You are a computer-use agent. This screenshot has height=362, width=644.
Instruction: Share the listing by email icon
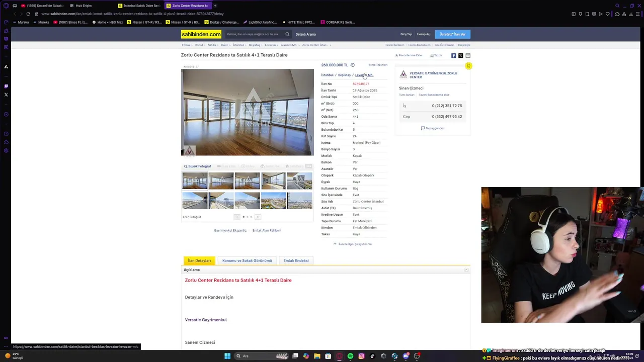click(x=468, y=56)
